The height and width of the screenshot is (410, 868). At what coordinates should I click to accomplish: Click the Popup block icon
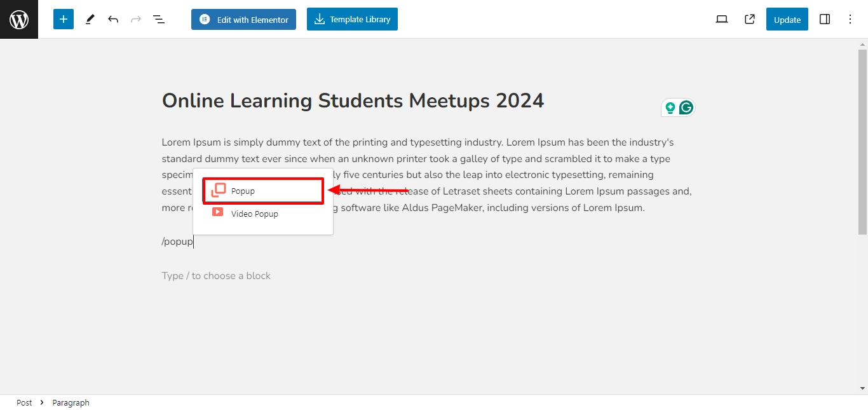218,190
